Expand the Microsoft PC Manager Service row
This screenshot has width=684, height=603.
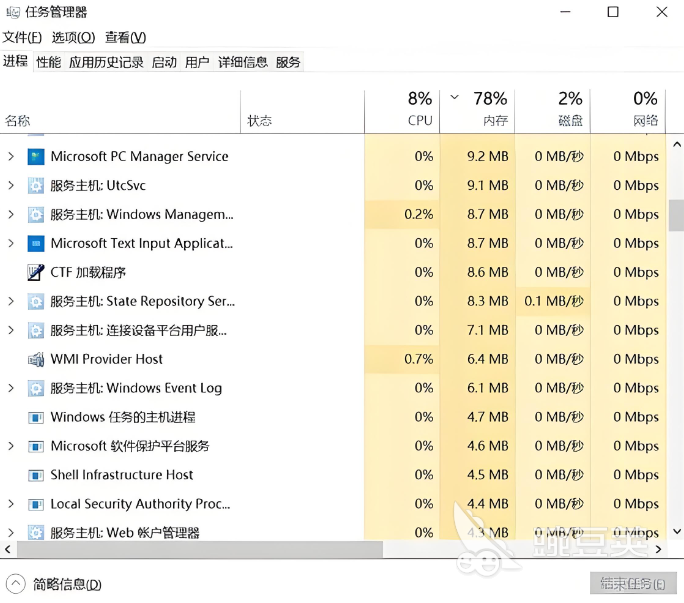click(11, 156)
